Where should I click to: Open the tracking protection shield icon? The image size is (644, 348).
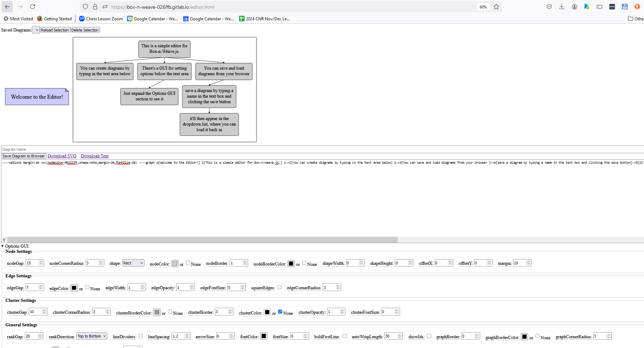point(85,7)
